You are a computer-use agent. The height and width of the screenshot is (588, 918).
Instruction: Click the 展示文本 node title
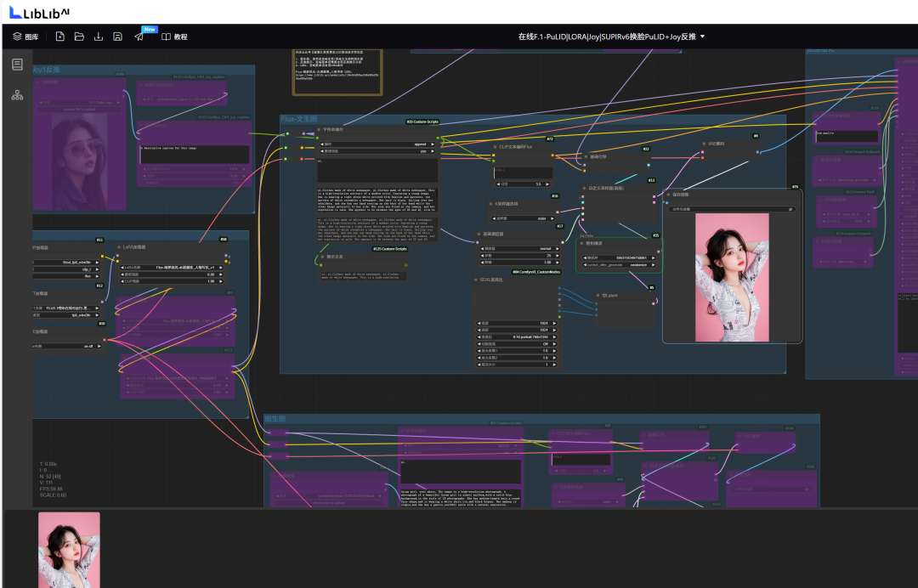click(x=335, y=257)
